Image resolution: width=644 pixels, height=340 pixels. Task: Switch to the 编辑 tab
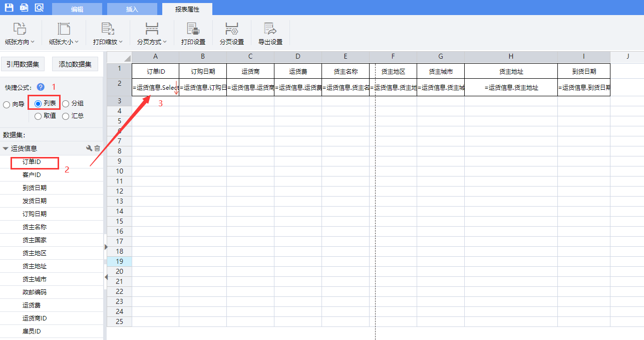point(77,9)
